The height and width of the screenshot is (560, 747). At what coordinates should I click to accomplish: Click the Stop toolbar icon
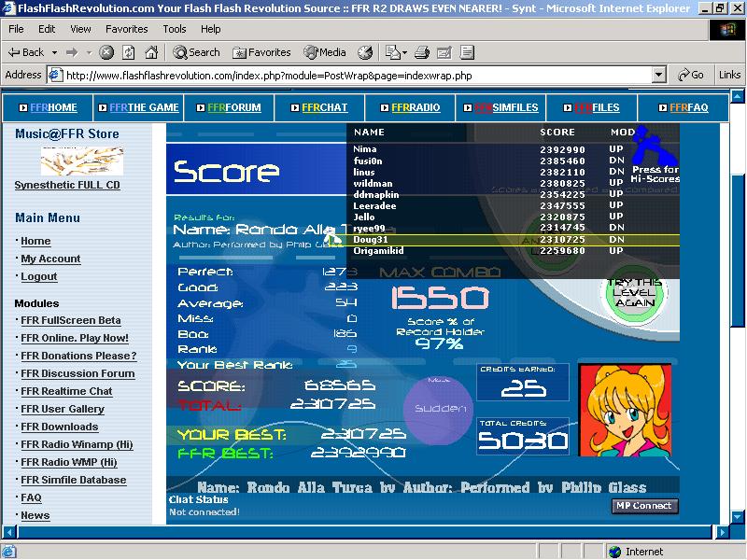coord(106,52)
